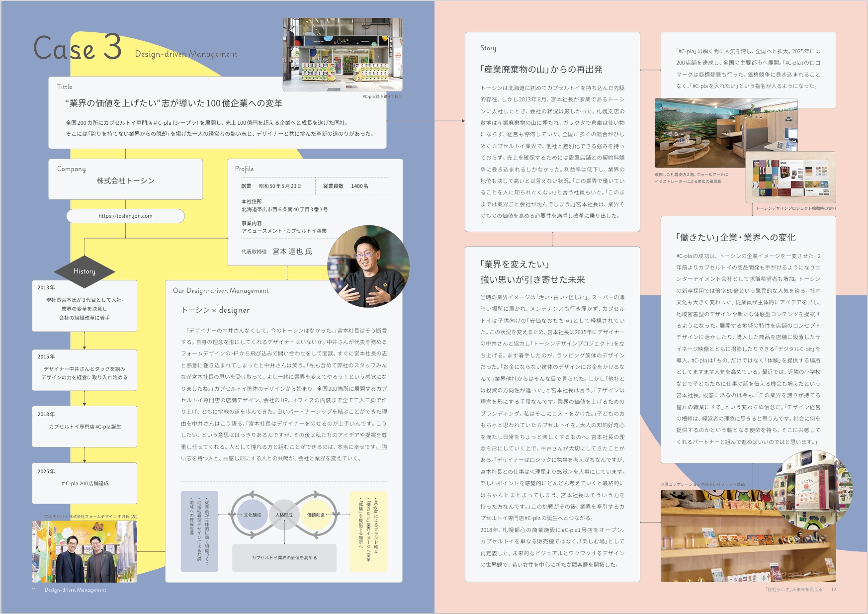Click caption トーシンデザインプロジェクト始動時の資料
Screen dimensions: 868x614
tap(796, 208)
